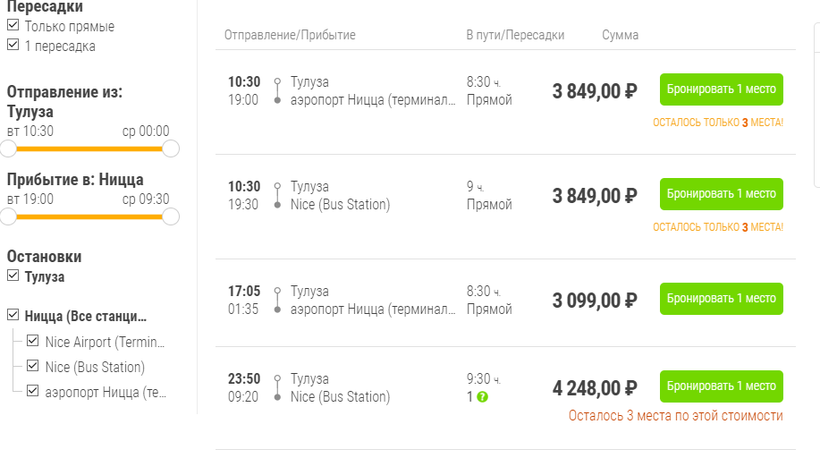Book the 4 248,00 ₽ overnight trip
Screen dimensions: 820x458
(x=721, y=386)
